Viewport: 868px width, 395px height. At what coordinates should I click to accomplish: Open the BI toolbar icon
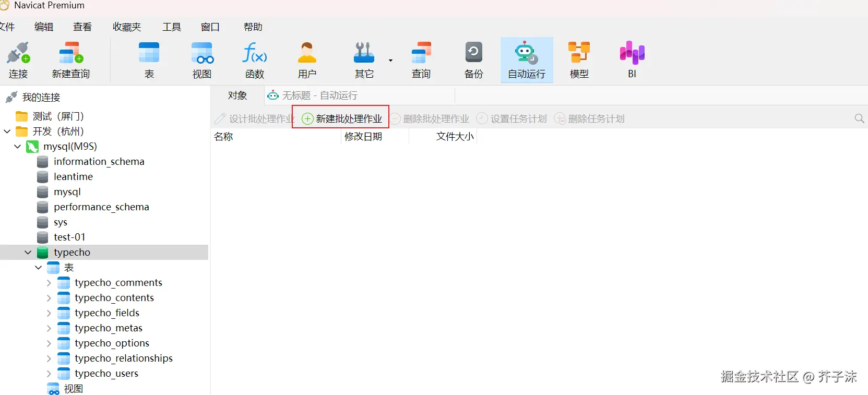coord(632,60)
